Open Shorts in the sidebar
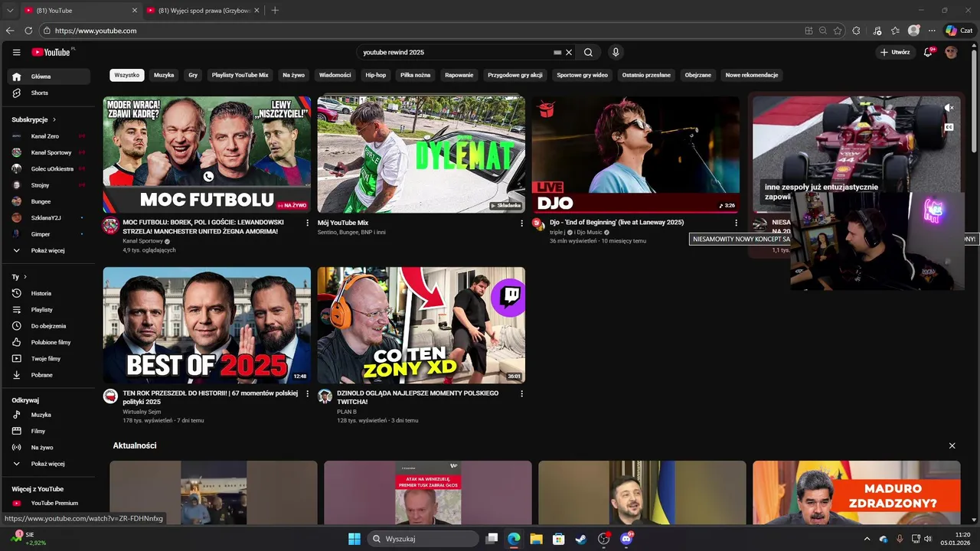980x551 pixels. [x=49, y=93]
